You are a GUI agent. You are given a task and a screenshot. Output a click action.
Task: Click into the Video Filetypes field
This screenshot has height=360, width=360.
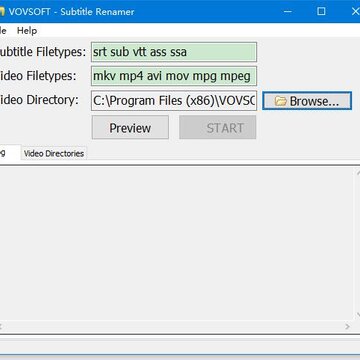tap(174, 76)
